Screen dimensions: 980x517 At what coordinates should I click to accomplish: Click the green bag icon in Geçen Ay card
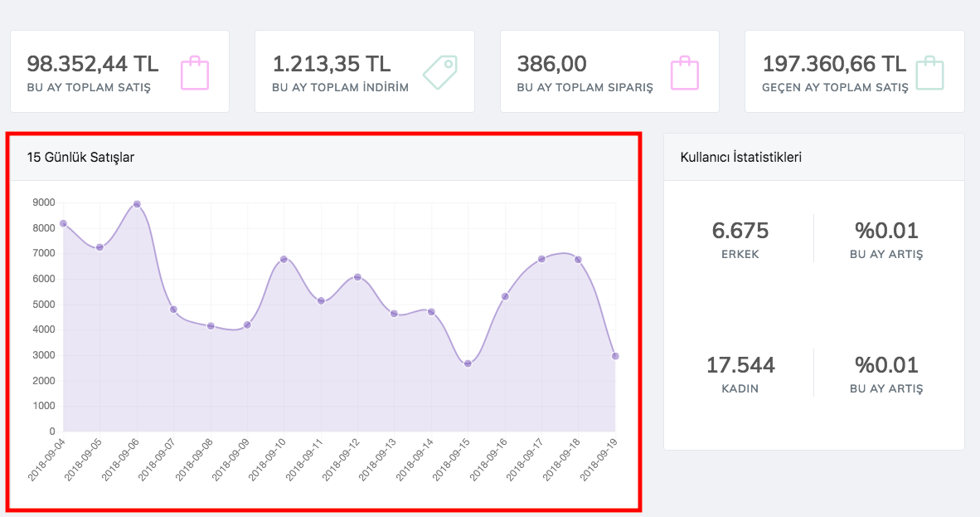tap(929, 73)
